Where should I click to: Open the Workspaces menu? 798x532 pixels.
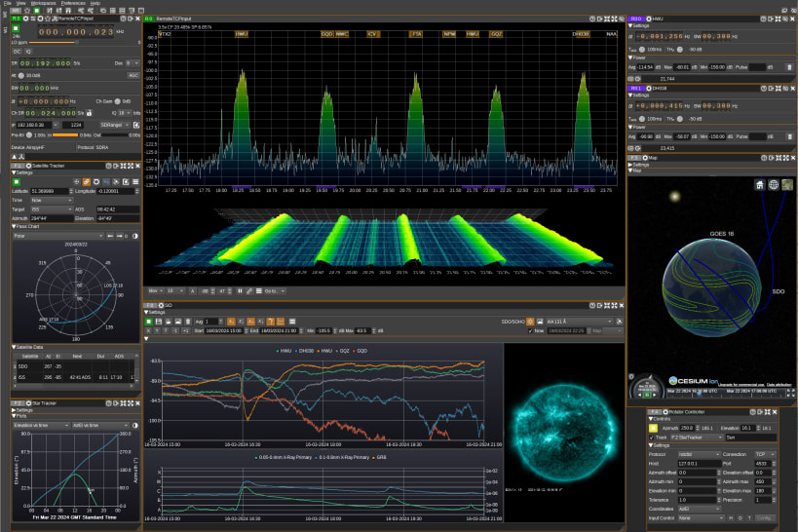pyautogui.click(x=43, y=3)
